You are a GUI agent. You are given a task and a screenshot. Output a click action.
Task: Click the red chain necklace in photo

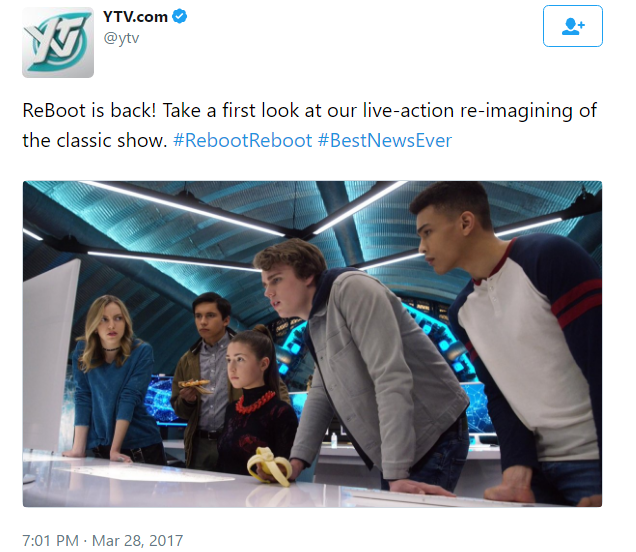click(255, 402)
